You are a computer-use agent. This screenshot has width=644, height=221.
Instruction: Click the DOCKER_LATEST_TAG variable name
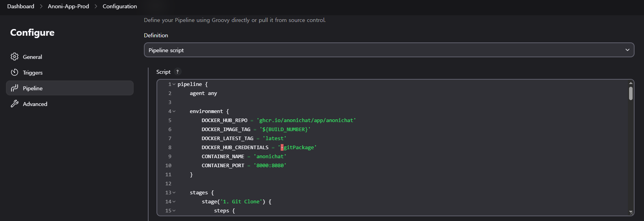tap(228, 139)
